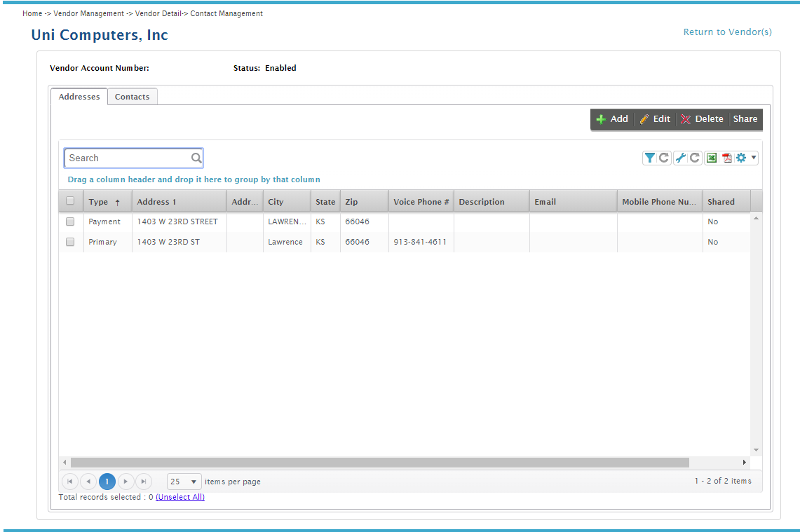Go to the next page of results
The width and height of the screenshot is (800, 532).
pyautogui.click(x=126, y=482)
